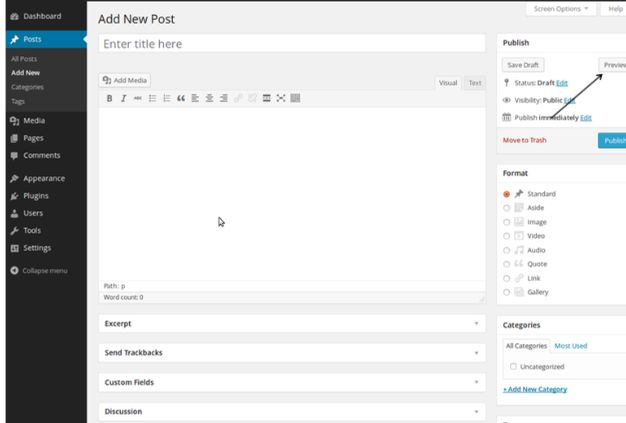Select the Gallery post format
The image size is (626, 423).
click(507, 292)
